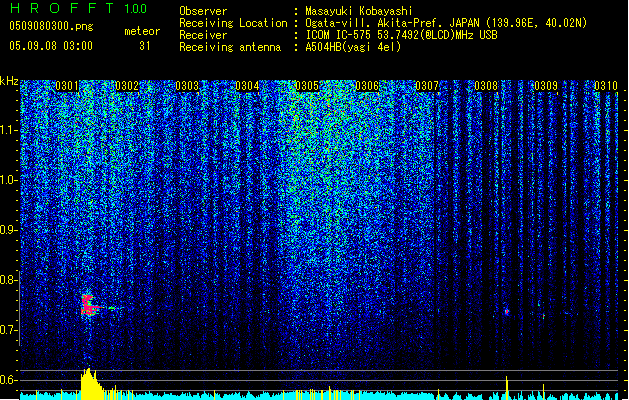Click the 0307 time marker
Screen dimensions: 629x400
click(x=427, y=86)
